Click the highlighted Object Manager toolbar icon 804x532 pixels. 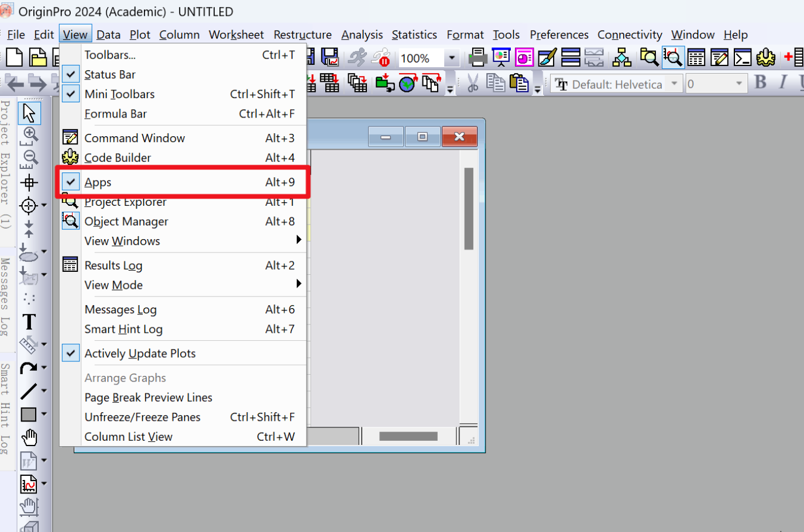(673, 57)
